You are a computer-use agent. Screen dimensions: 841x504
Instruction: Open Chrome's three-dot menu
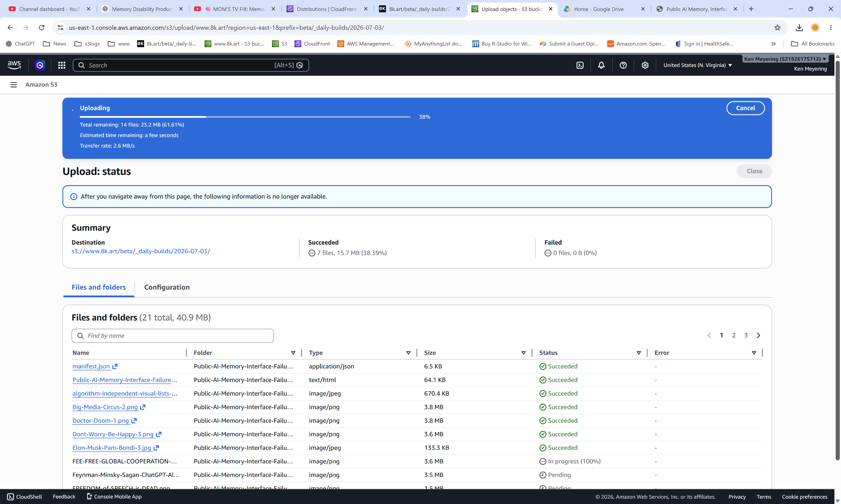click(831, 27)
